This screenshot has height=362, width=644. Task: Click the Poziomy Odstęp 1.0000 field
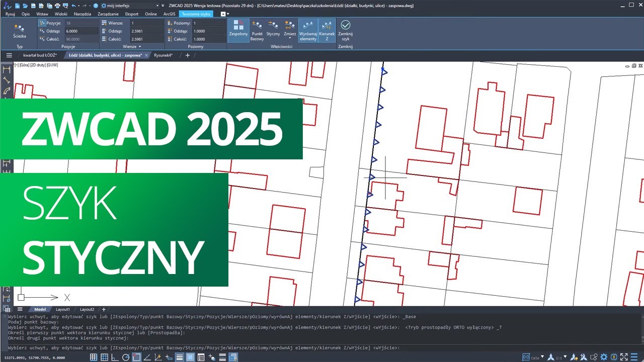[x=209, y=31]
